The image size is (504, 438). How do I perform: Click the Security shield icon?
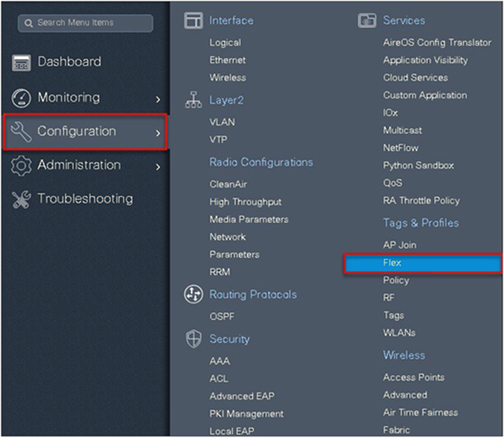(193, 339)
